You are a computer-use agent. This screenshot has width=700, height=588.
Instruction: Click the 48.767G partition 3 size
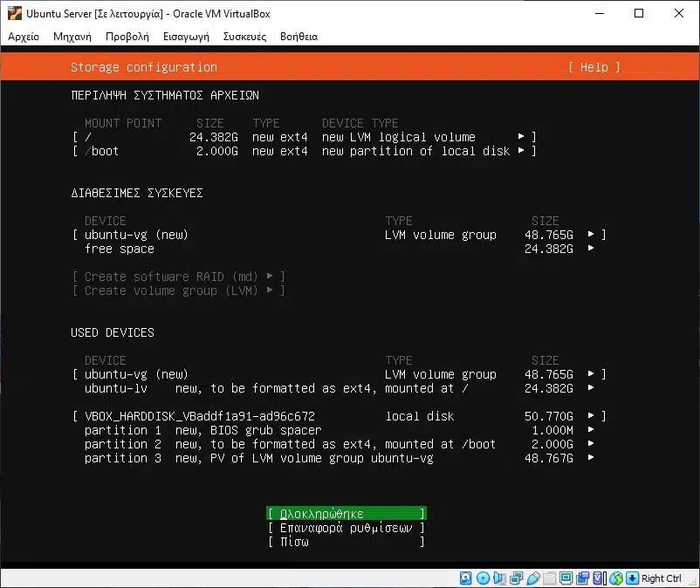(x=549, y=458)
